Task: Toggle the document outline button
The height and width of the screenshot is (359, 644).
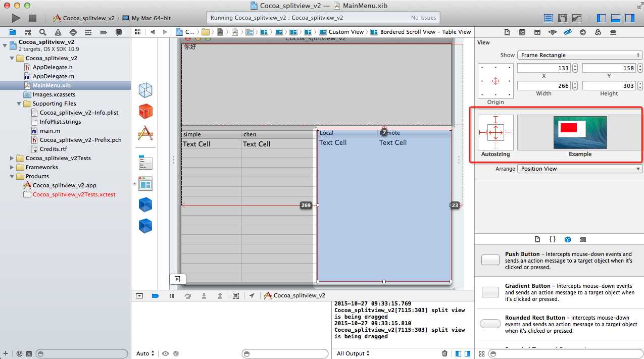Action: [x=177, y=279]
